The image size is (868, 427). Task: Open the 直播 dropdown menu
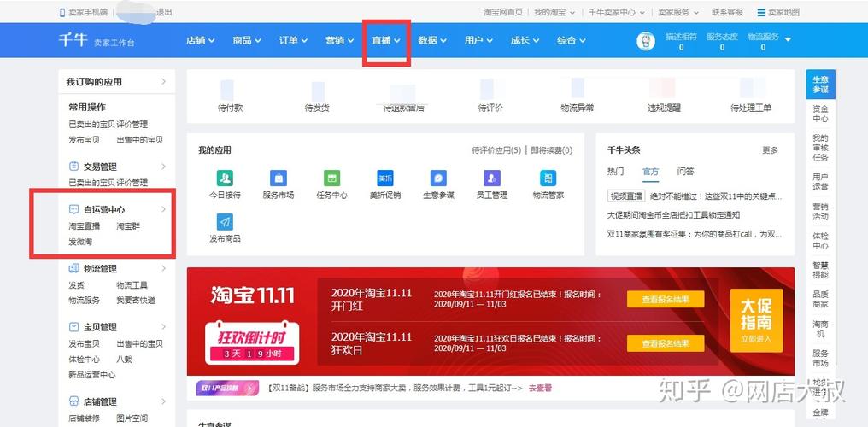click(386, 40)
